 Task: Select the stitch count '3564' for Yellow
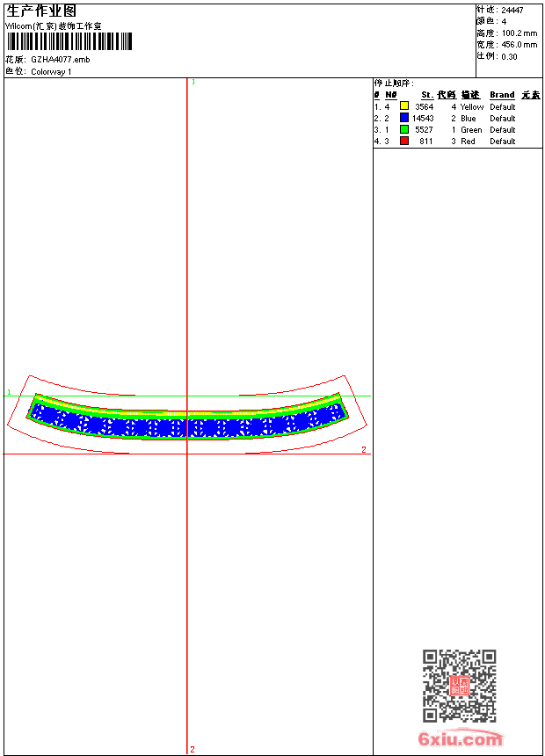(425, 107)
